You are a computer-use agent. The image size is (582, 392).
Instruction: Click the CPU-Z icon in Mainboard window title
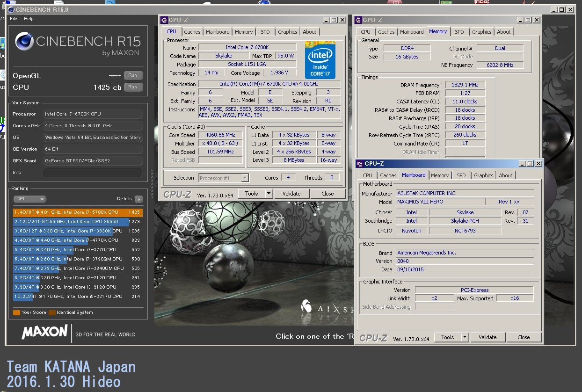(360, 163)
